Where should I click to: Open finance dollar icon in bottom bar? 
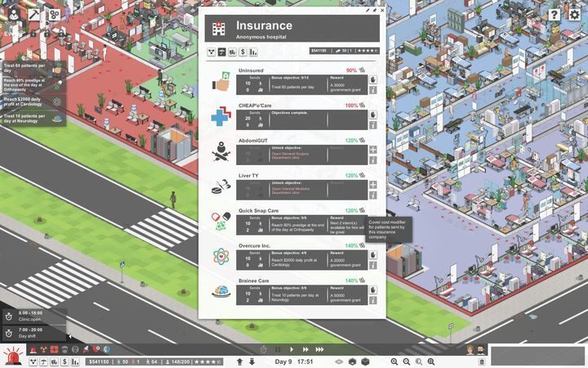[x=65, y=362]
